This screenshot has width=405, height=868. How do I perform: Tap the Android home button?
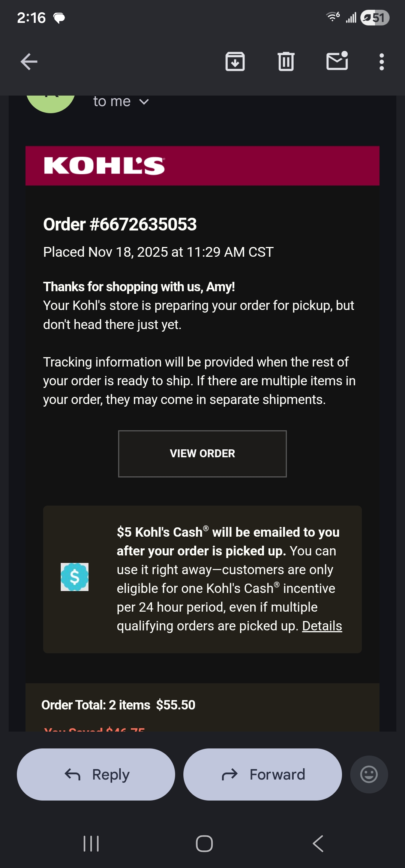point(204,844)
